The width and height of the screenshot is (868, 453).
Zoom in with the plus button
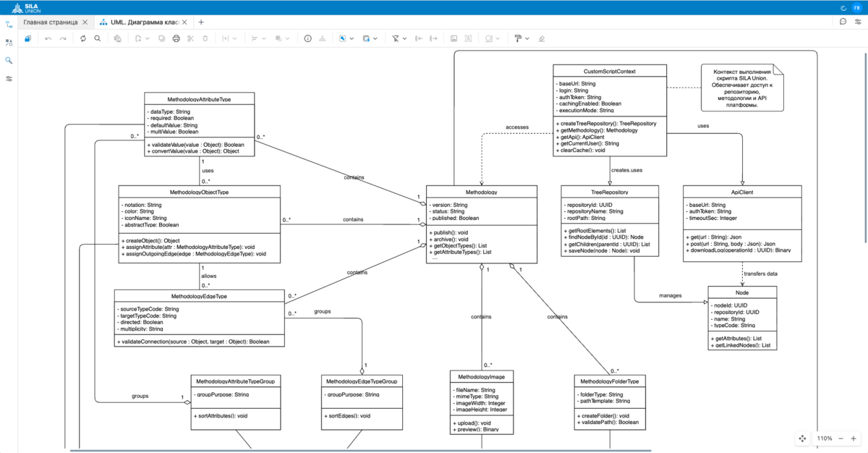[854, 439]
